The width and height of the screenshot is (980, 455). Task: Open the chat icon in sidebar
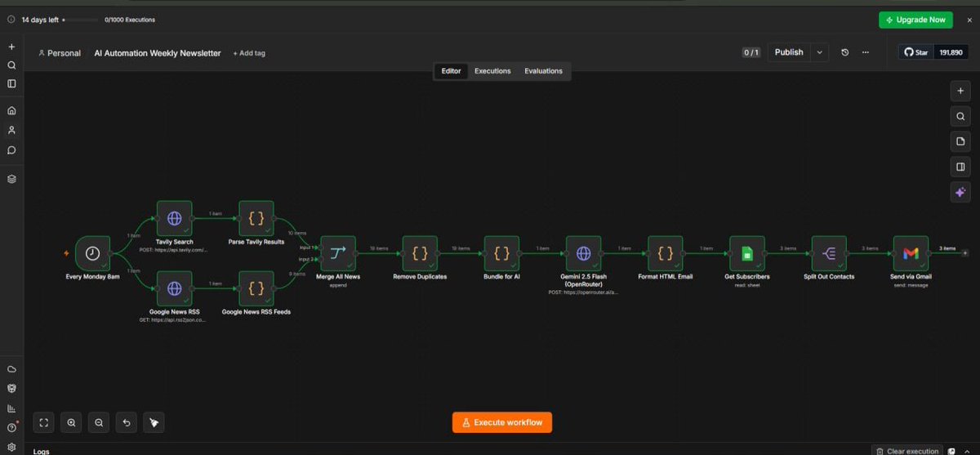pyautogui.click(x=11, y=150)
